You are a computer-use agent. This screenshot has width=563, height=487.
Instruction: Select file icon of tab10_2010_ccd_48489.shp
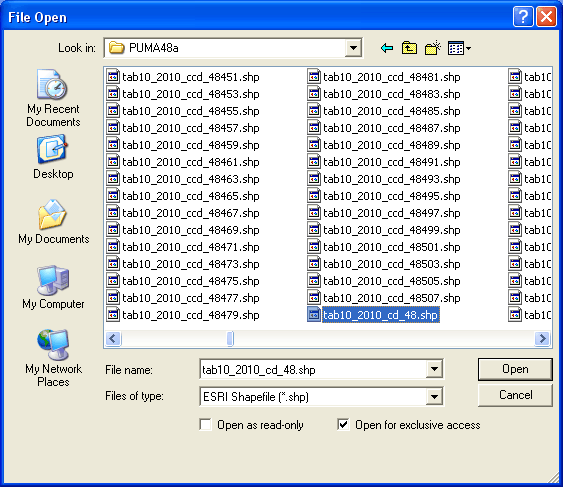[x=314, y=145]
